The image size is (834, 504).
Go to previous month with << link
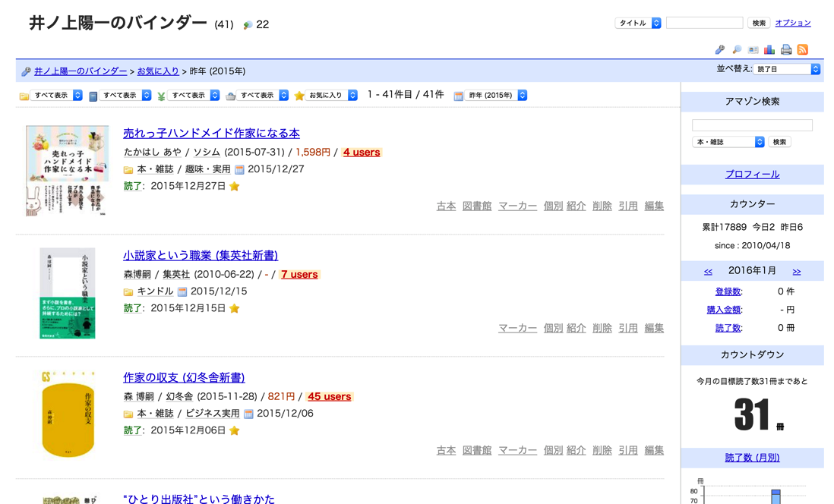(x=708, y=272)
